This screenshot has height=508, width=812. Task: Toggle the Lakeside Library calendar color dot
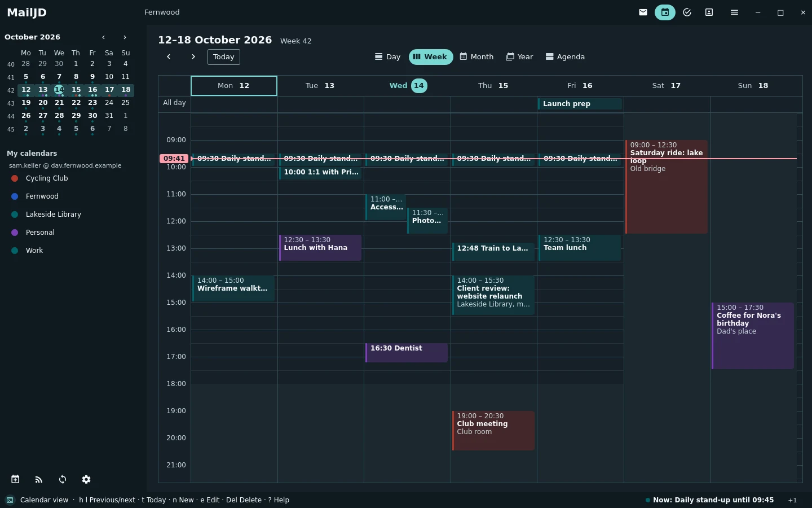click(15, 214)
